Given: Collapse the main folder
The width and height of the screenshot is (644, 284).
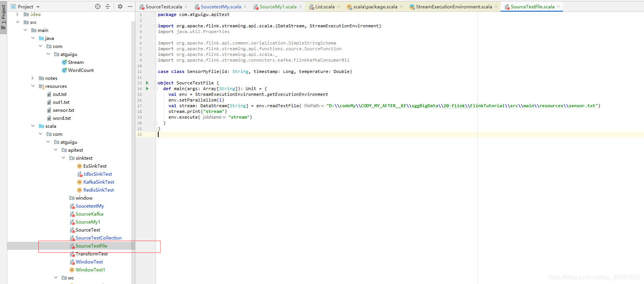Looking at the screenshot, I should click(x=25, y=30).
